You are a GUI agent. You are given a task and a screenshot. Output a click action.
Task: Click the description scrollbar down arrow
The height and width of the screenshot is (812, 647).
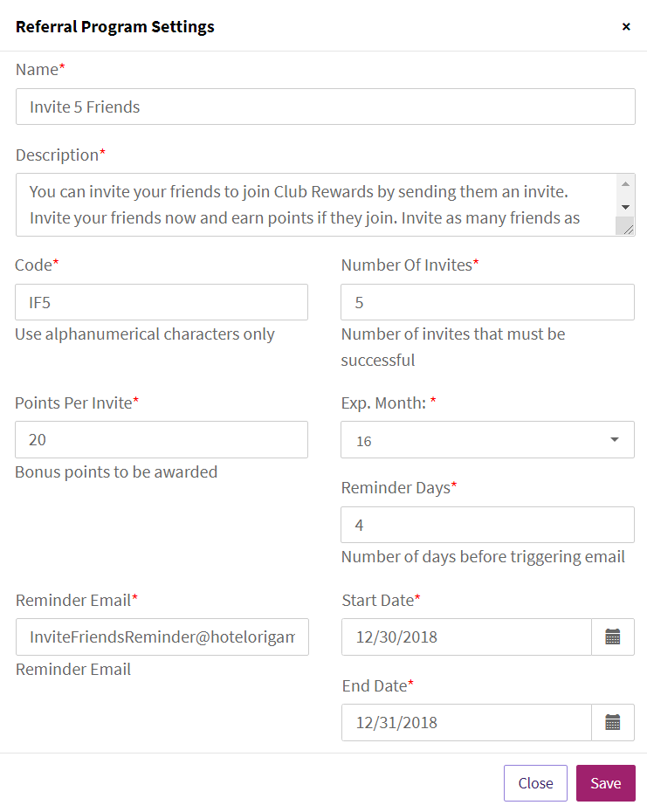(x=625, y=207)
